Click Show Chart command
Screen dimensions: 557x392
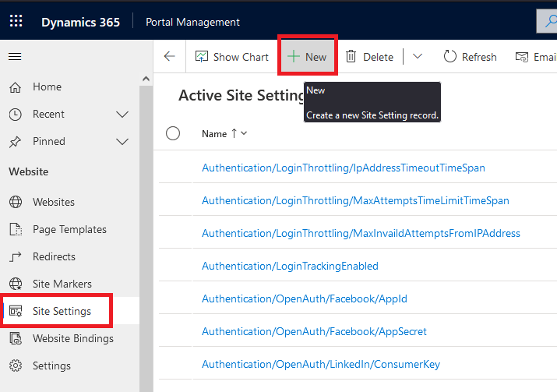[x=231, y=57]
